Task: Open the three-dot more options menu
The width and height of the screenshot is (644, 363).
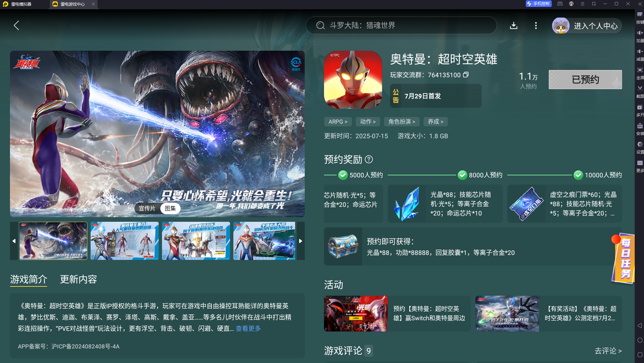Action: (x=536, y=26)
